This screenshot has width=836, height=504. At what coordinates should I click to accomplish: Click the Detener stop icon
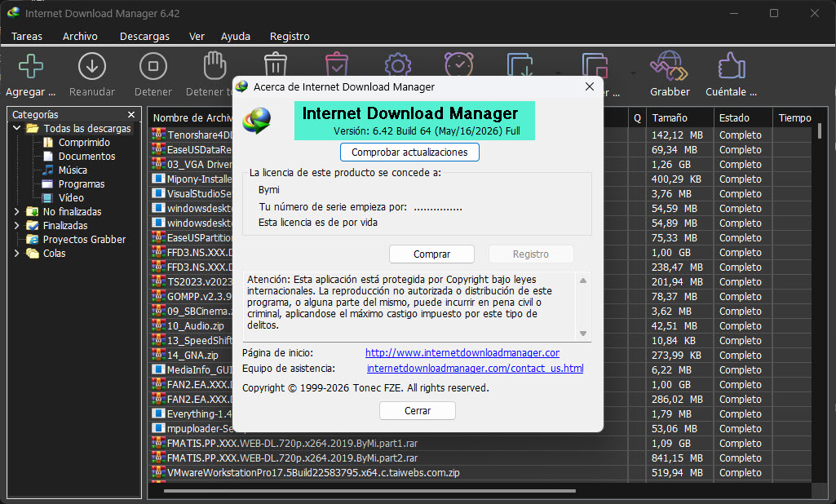(x=153, y=67)
